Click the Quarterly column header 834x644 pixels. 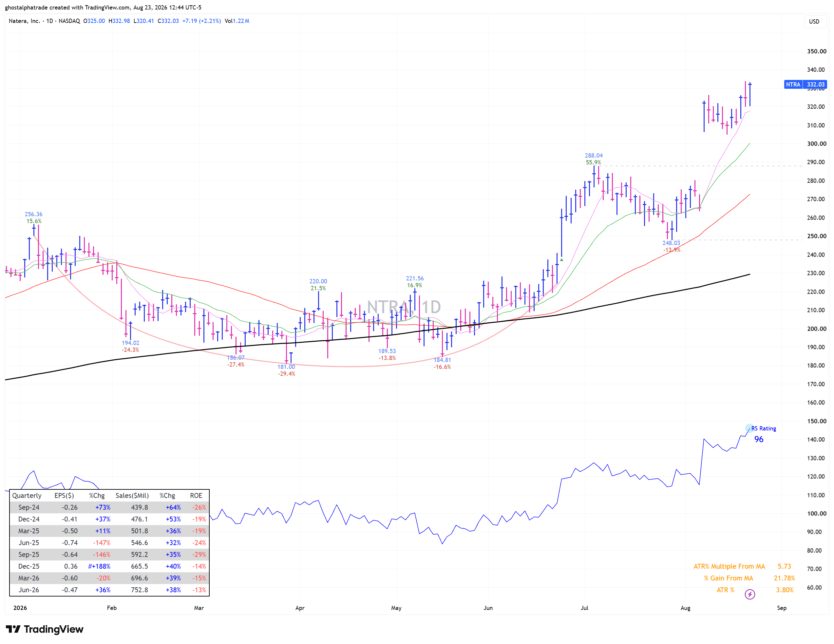tap(27, 496)
